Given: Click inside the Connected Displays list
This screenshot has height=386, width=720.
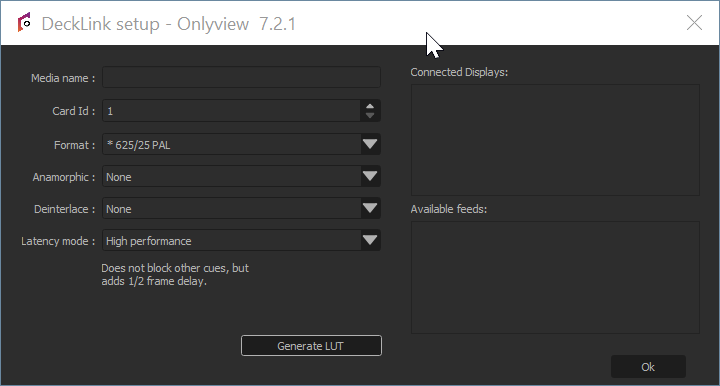Looking at the screenshot, I should 555,140.
